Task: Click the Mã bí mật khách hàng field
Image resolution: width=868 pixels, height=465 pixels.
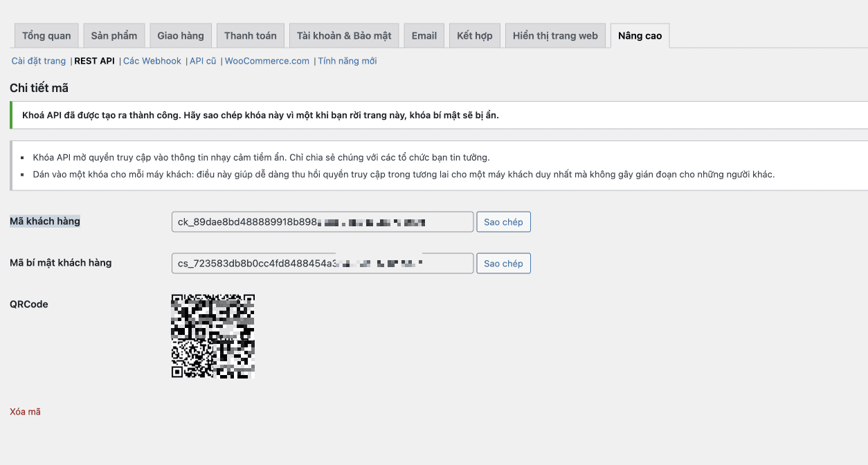Action: point(323,264)
